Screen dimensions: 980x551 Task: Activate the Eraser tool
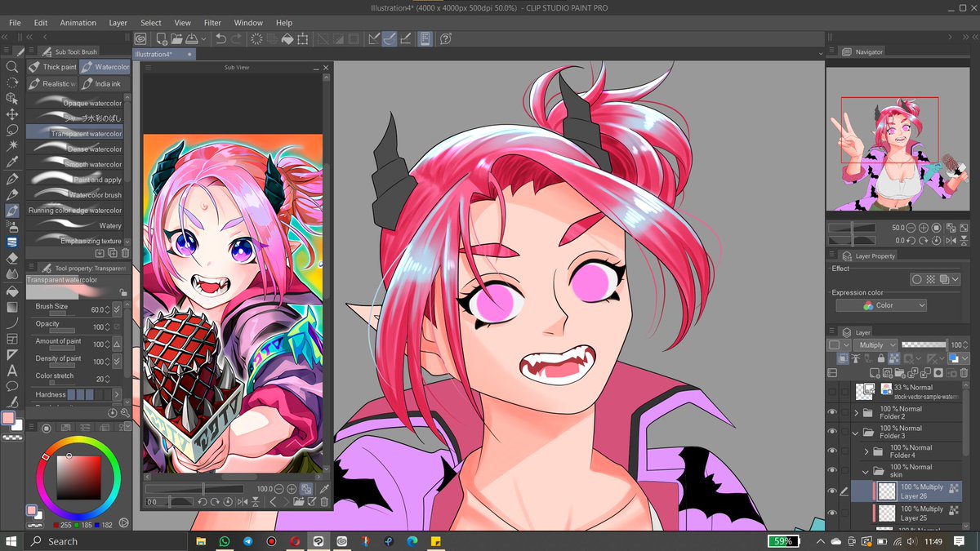click(x=12, y=257)
